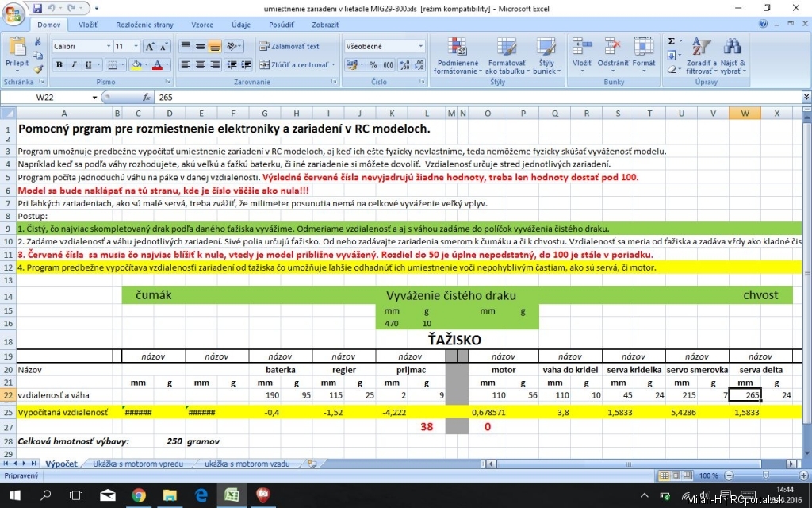Open the Name Box W22 dropdown arrow
This screenshot has width=812, height=508.
[94, 98]
